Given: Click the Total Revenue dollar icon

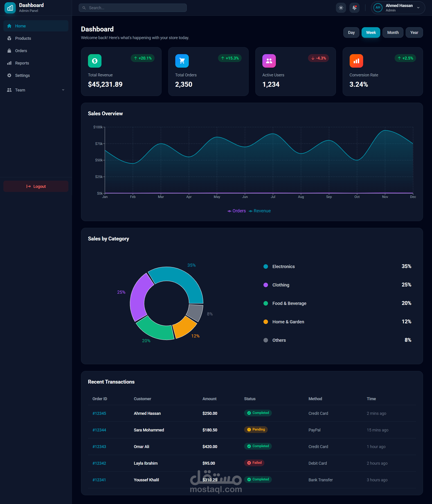Looking at the screenshot, I should click(x=95, y=61).
